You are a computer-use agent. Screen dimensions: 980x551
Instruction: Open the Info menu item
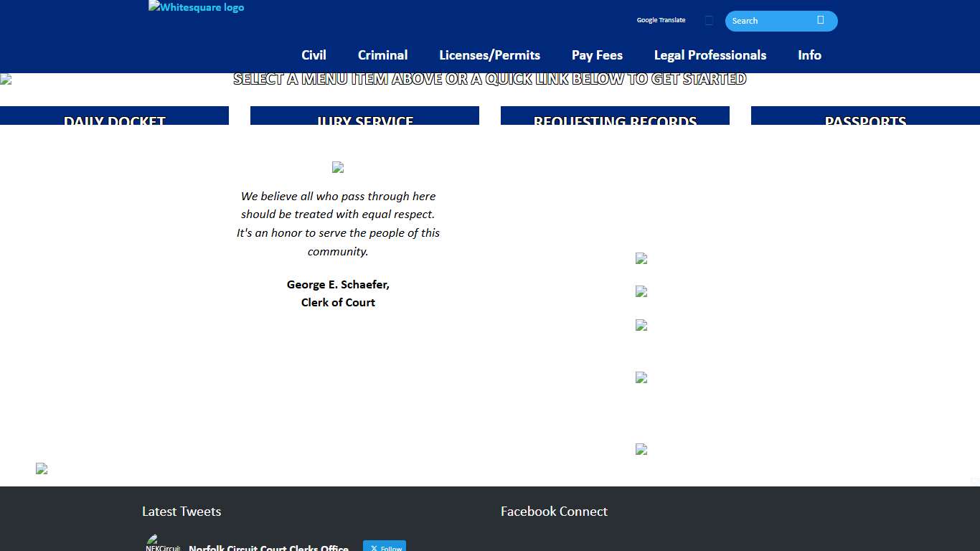click(x=809, y=55)
